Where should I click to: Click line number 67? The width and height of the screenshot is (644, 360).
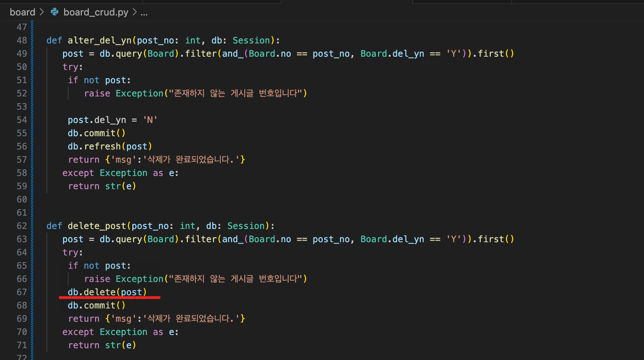pyautogui.click(x=22, y=292)
